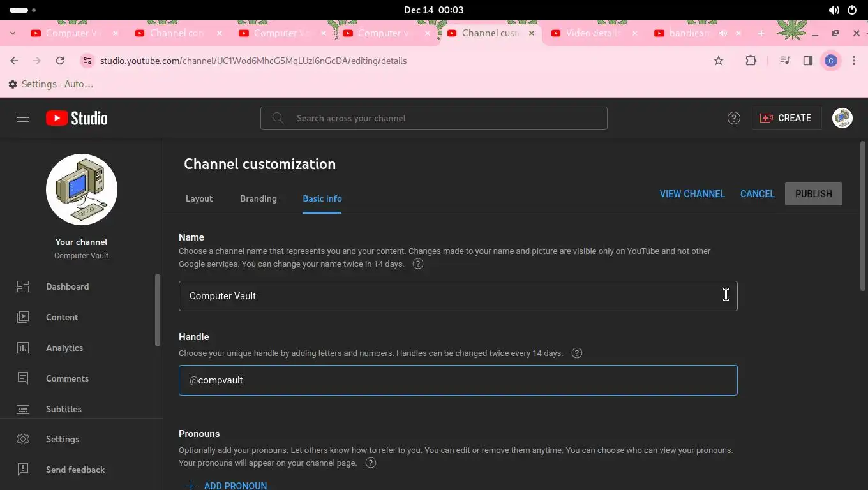Screen dimensions: 868x490
Task: Close the active Channel customization browser tab
Action: click(x=531, y=33)
